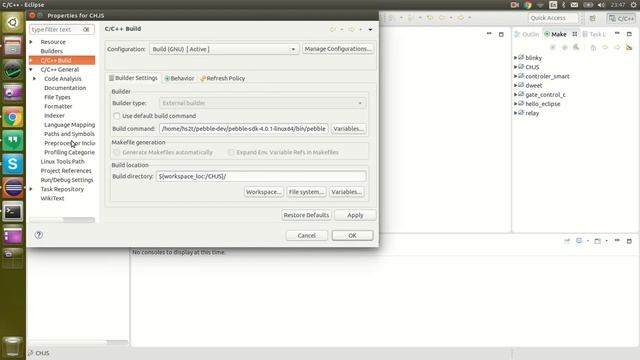Click the properties tree horizontal scrollbar
Viewport: 640px width, 360px height.
pyautogui.click(x=62, y=220)
